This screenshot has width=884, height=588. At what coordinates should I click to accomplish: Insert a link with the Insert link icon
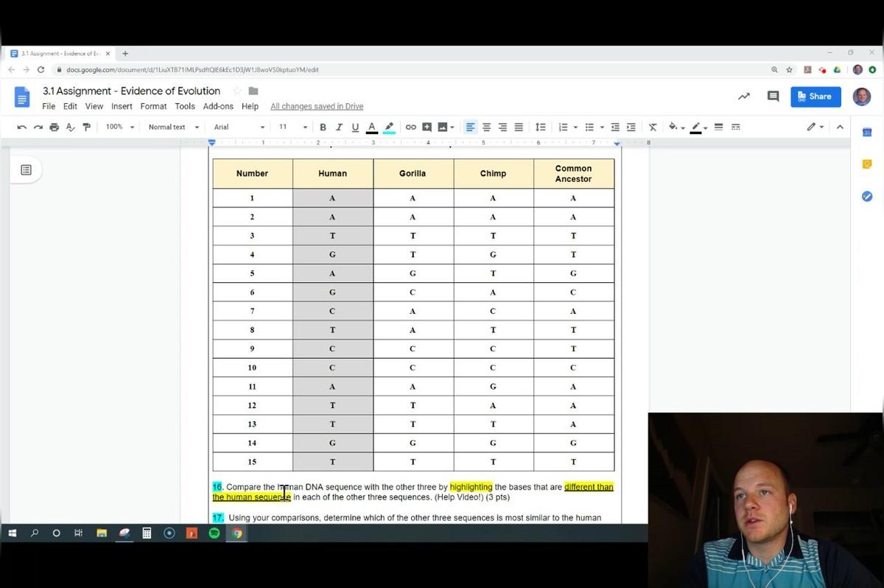(410, 127)
